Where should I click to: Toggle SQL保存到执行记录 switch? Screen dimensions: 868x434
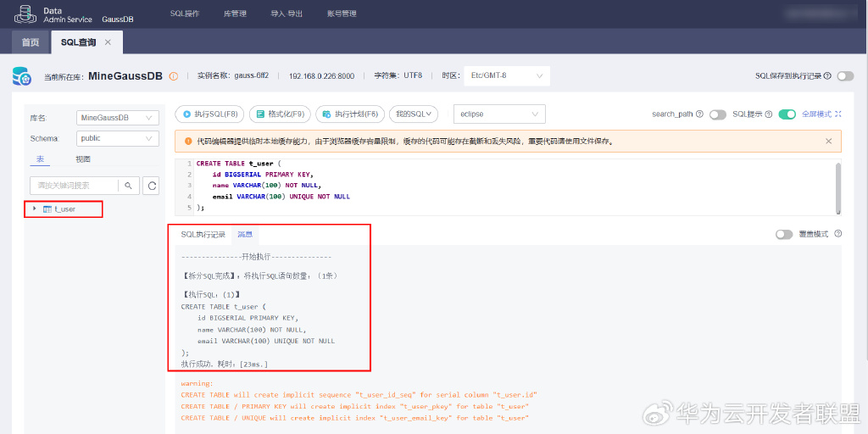(845, 75)
